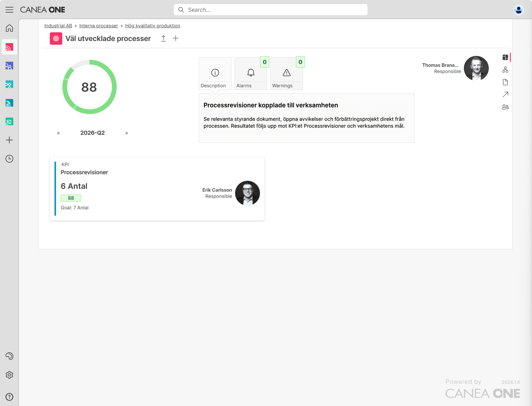Open the hamburger main menu
The height and width of the screenshot is (406, 532).
click(x=9, y=10)
